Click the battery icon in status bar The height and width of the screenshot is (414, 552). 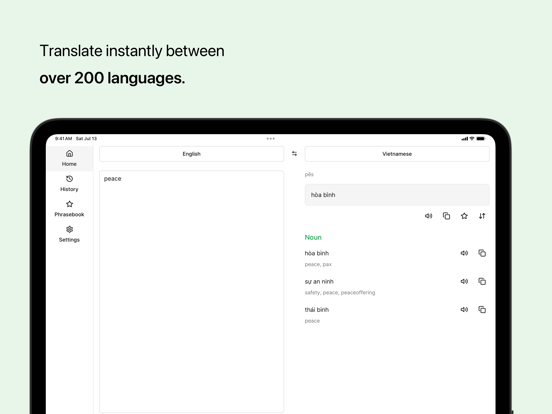481,139
